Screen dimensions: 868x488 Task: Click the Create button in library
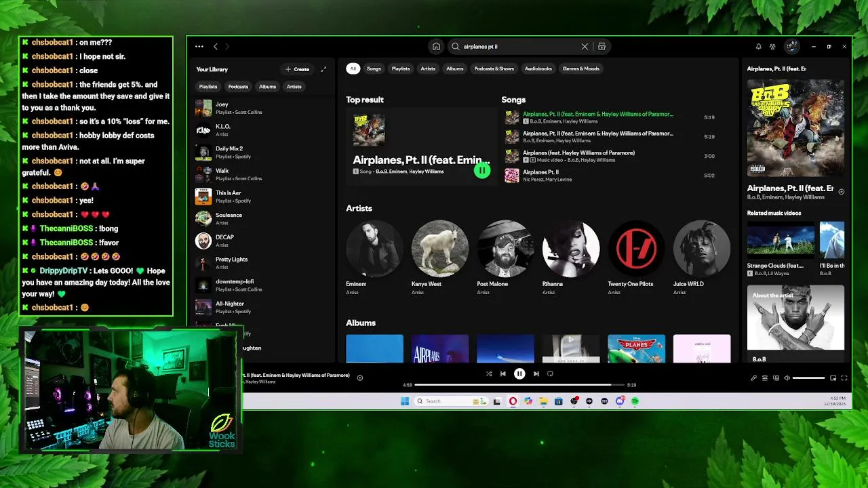298,69
